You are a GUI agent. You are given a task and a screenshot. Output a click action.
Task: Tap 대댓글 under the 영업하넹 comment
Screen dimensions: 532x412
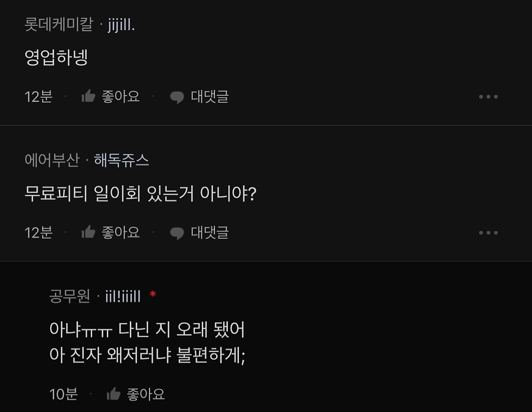tap(210, 97)
